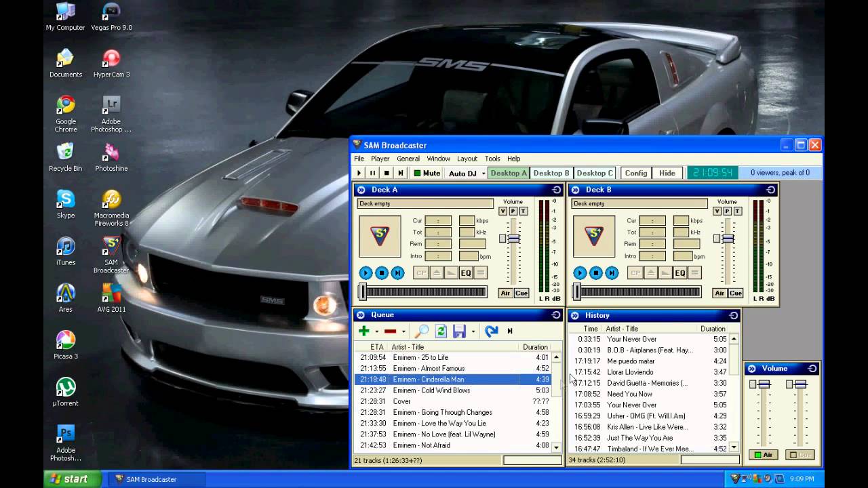Click the main toolbar play button
This screenshot has height=488, width=868.
(359, 174)
